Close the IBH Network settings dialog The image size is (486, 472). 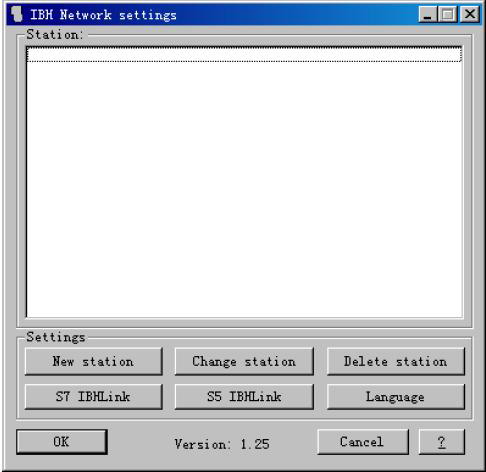click(x=470, y=14)
